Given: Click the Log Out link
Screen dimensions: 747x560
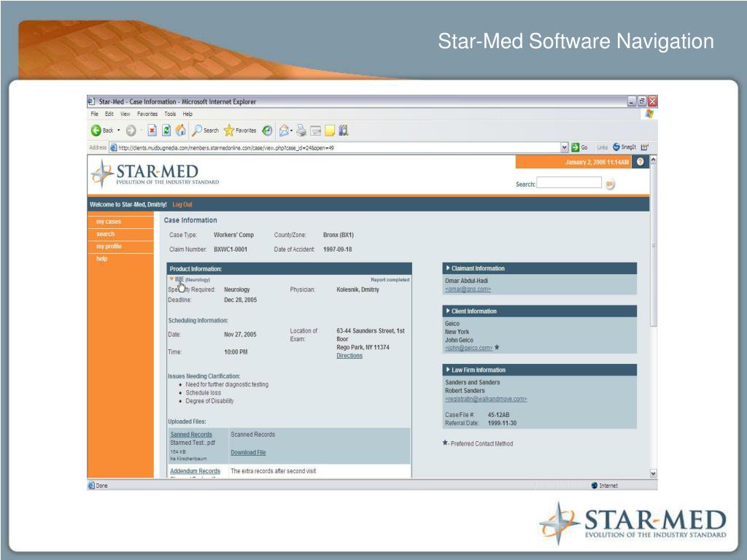Looking at the screenshot, I should click(182, 205).
